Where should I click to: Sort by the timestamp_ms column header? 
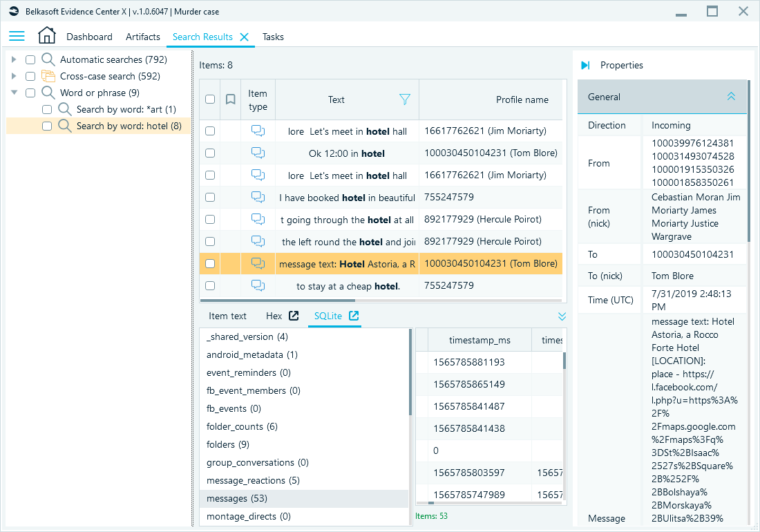pos(480,340)
